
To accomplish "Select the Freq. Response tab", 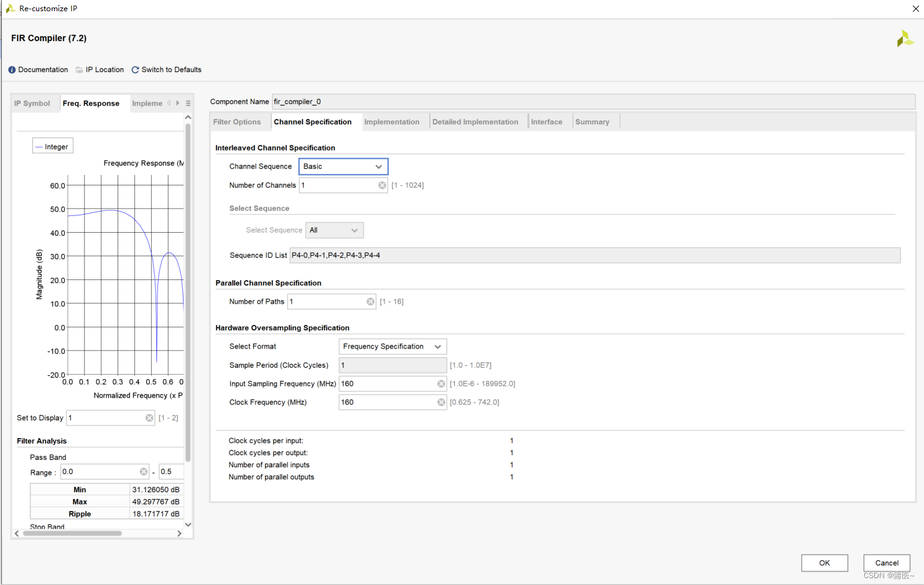I will (91, 103).
